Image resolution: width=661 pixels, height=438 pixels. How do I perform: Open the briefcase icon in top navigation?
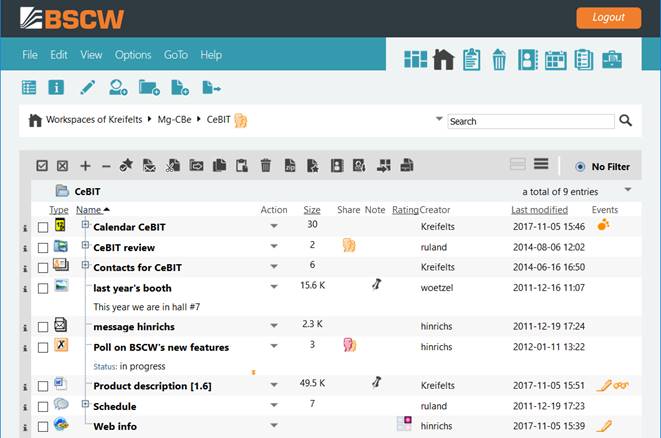pyautogui.click(x=612, y=60)
